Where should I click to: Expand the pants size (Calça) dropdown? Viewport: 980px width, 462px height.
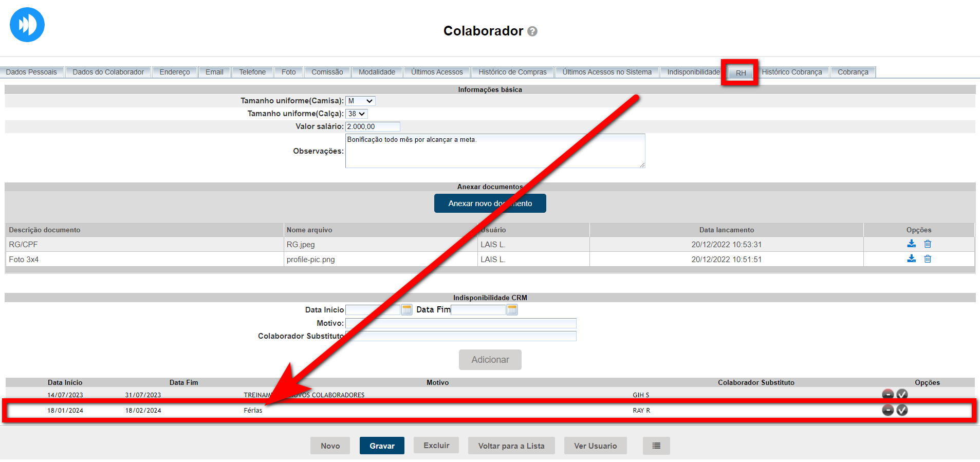(356, 114)
